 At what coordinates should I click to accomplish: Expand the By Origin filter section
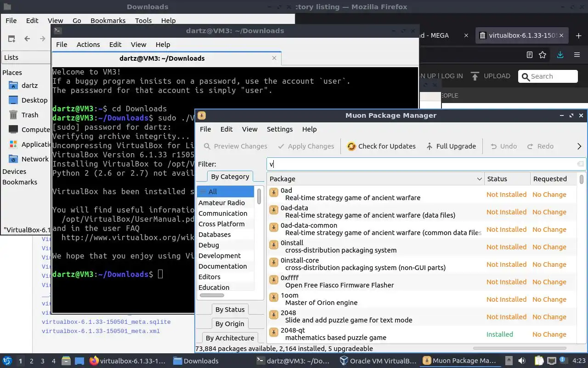point(230,324)
